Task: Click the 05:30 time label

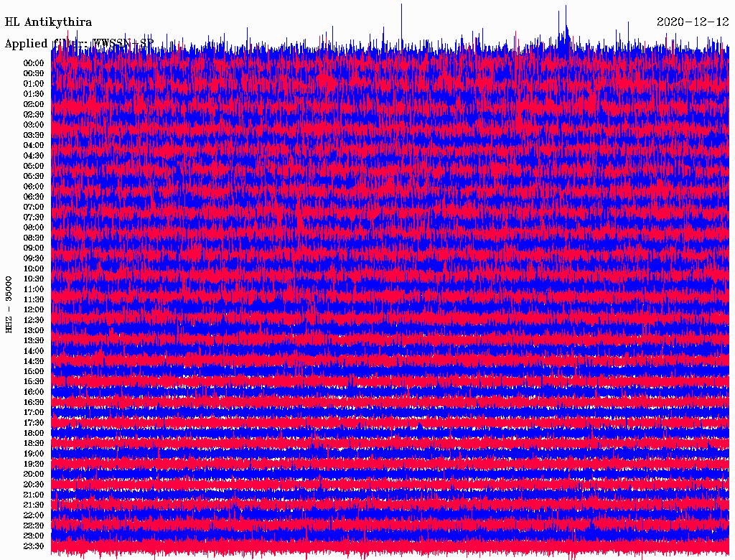Action: [34, 177]
